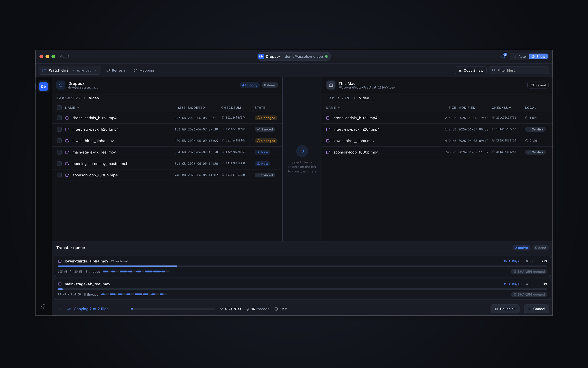Cancel the copy operation
This screenshot has width=588, height=368.
[536, 309]
